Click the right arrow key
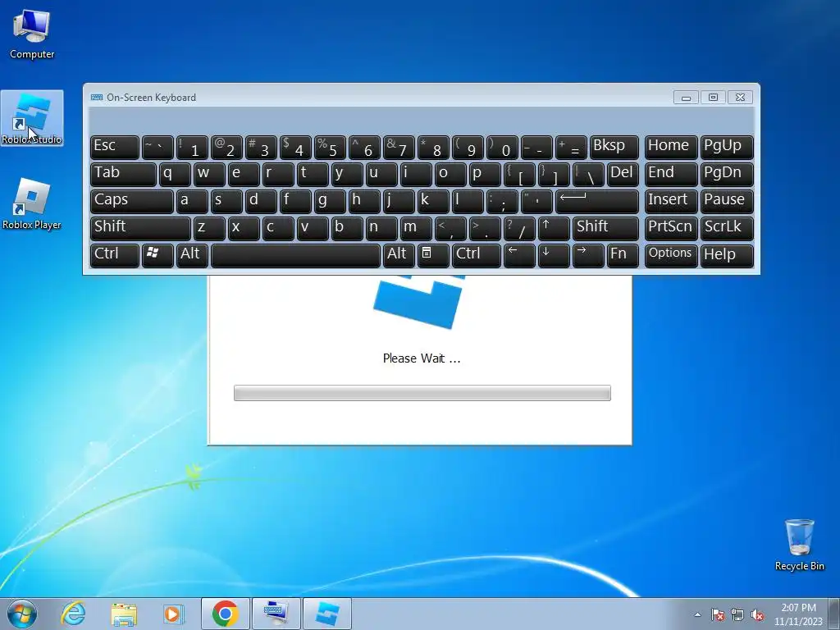Viewport: 840px width, 630px height. [587, 254]
